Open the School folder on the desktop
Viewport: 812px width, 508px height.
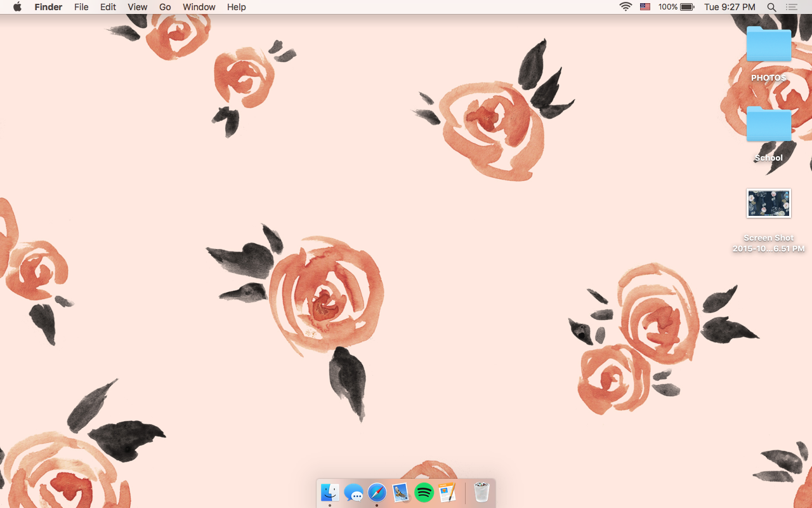768,124
